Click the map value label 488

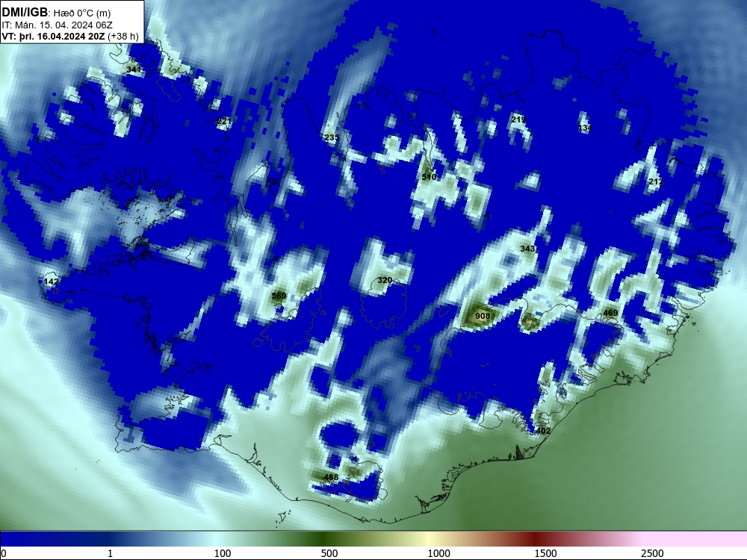point(331,476)
